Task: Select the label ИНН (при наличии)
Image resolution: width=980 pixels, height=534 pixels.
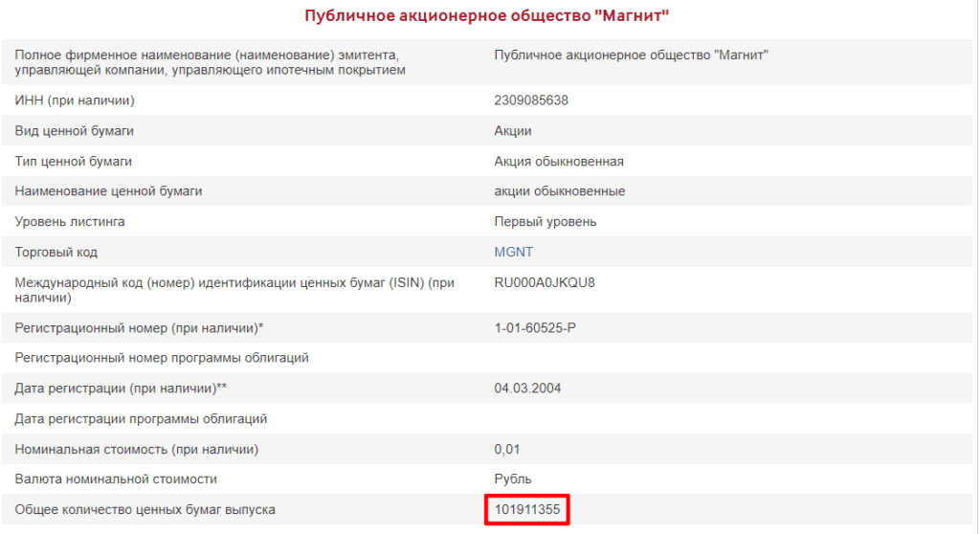Action: click(x=75, y=100)
